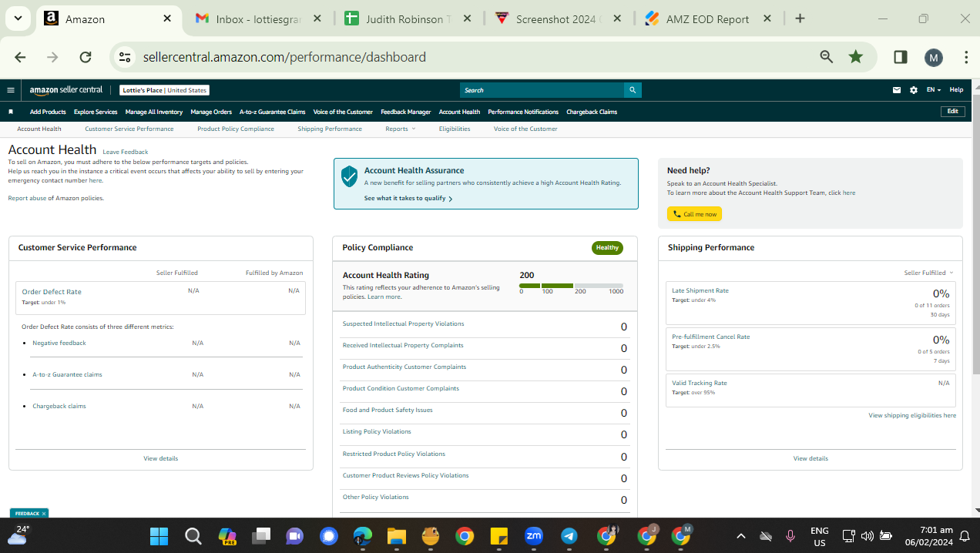Click the search magnifier button in Seller Central

(x=633, y=90)
